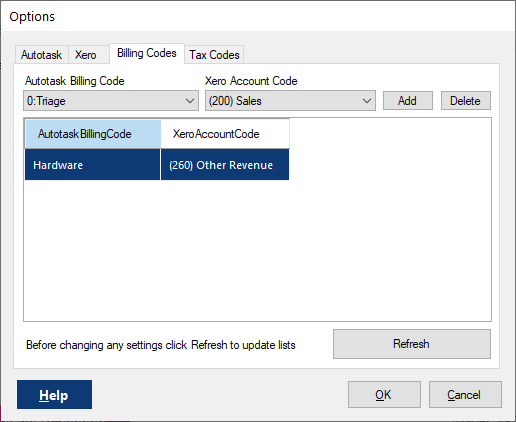The image size is (516, 422).
Task: Click the (200) Sales combo box
Action: pyautogui.click(x=290, y=101)
